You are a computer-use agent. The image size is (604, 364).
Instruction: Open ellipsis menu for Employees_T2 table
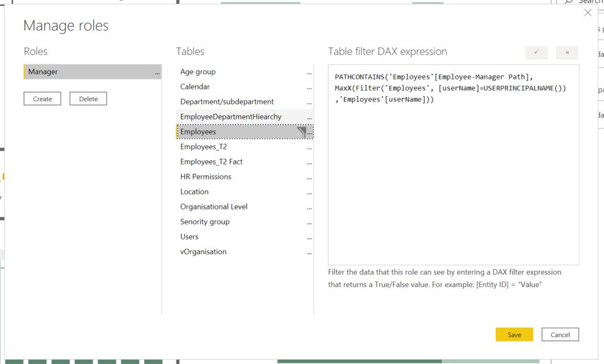tap(309, 148)
